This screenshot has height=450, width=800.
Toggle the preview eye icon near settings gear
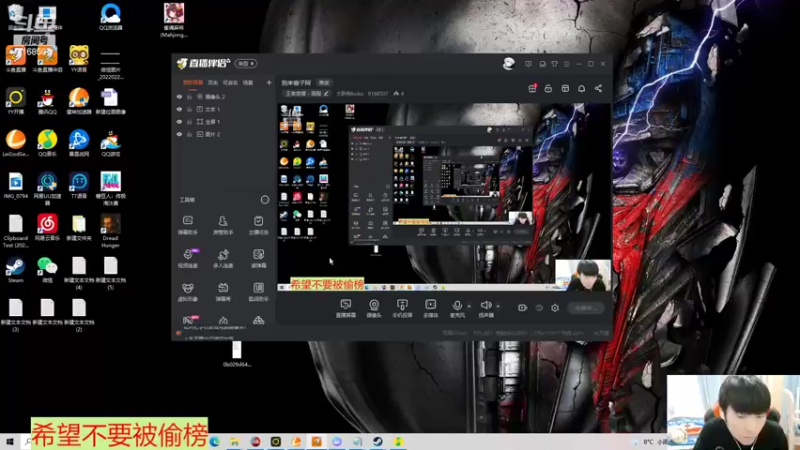pyautogui.click(x=539, y=308)
